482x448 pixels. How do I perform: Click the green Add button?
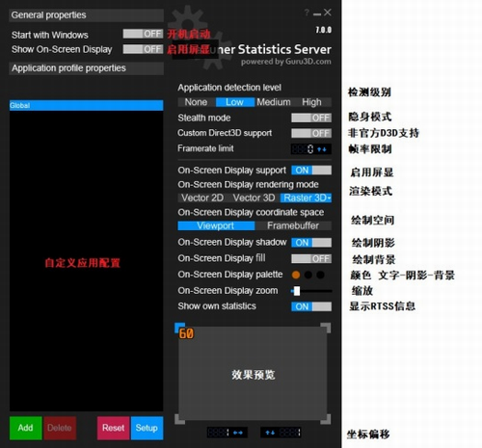[x=25, y=428]
